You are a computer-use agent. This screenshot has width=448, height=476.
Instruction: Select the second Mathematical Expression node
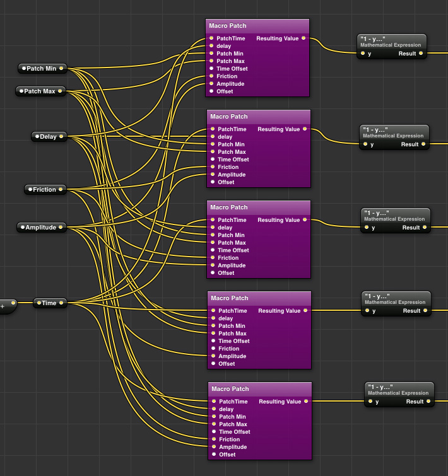[394, 137]
